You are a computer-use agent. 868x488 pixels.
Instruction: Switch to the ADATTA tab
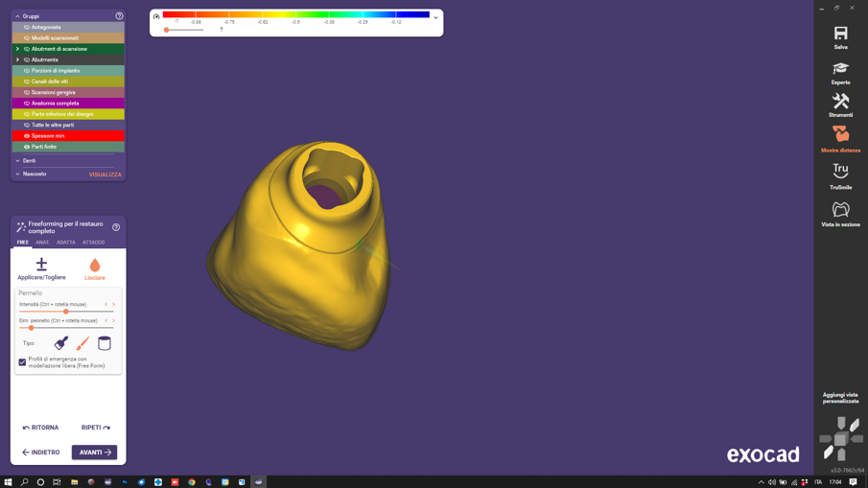pyautogui.click(x=66, y=243)
